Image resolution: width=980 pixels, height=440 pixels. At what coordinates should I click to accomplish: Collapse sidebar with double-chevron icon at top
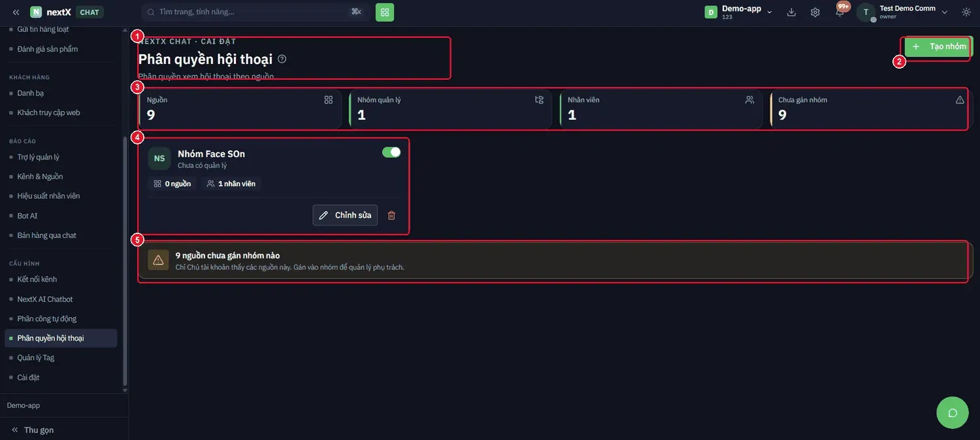coord(16,12)
